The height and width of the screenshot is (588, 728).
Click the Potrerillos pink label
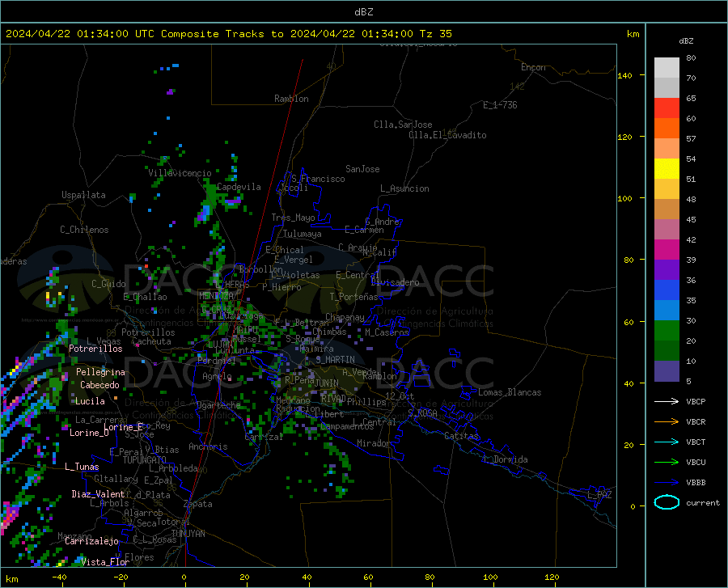click(x=95, y=349)
